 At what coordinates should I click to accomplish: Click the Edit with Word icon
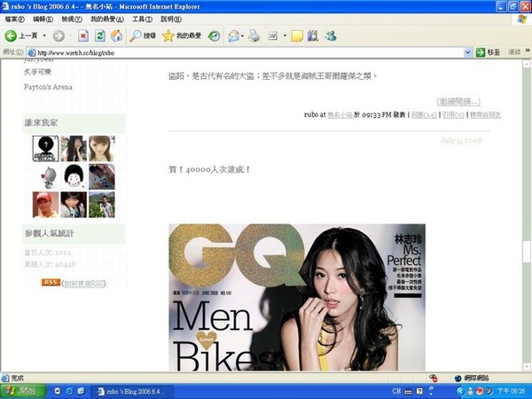click(x=273, y=35)
